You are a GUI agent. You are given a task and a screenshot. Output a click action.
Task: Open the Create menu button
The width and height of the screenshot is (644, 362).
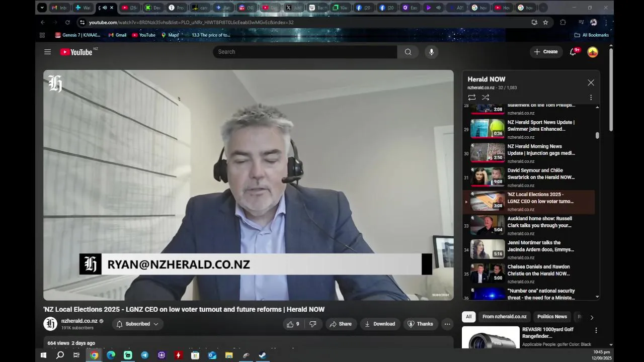546,52
